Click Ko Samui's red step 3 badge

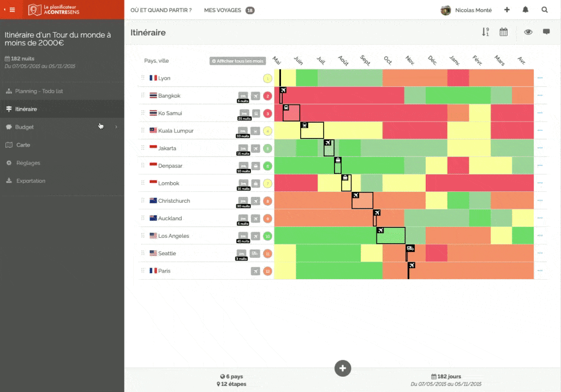[x=267, y=113]
